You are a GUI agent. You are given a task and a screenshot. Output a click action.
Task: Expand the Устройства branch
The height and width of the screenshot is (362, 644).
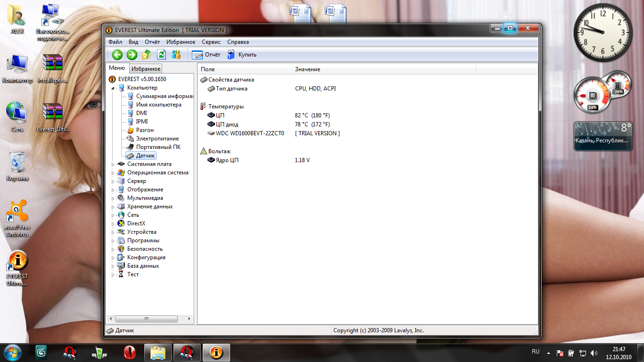click(x=113, y=232)
